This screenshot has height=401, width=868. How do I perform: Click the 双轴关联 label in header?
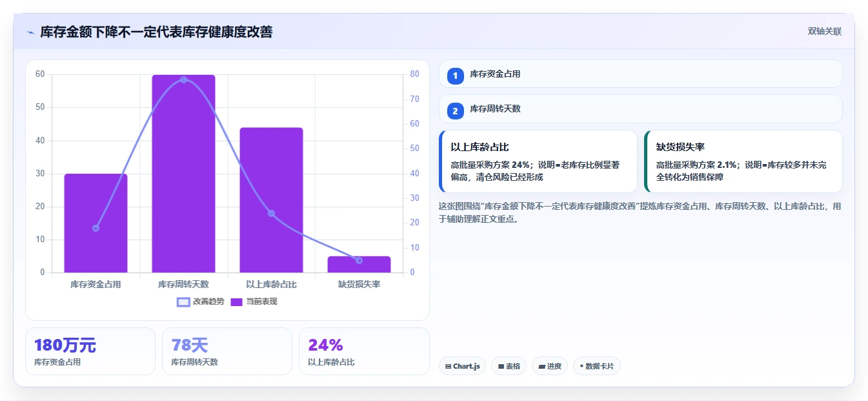click(825, 32)
